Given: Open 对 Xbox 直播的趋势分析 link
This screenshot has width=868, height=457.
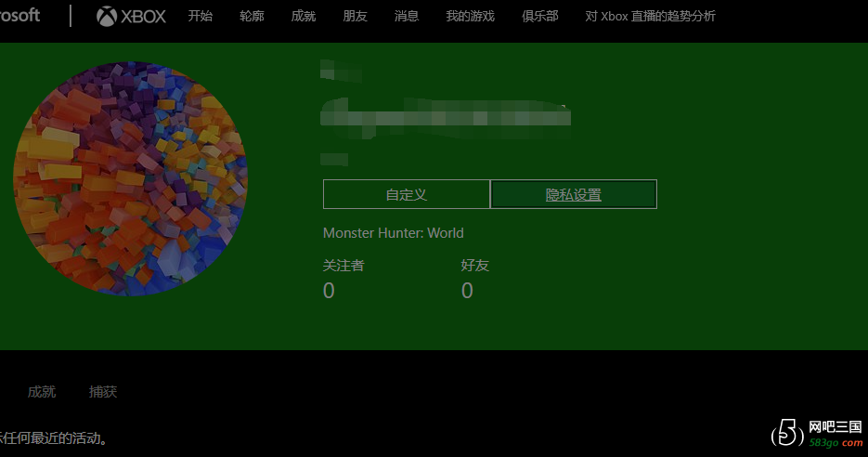Looking at the screenshot, I should click(650, 16).
